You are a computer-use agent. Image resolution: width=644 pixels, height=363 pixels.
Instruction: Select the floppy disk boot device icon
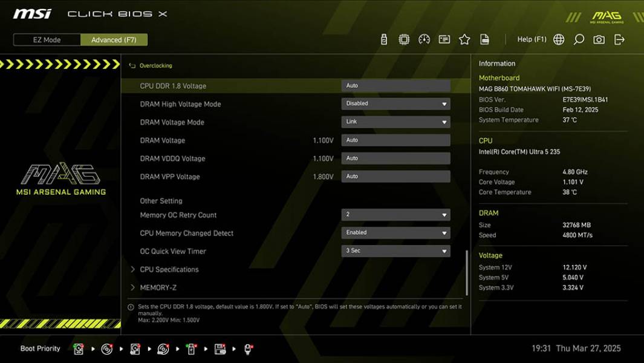pos(220,349)
